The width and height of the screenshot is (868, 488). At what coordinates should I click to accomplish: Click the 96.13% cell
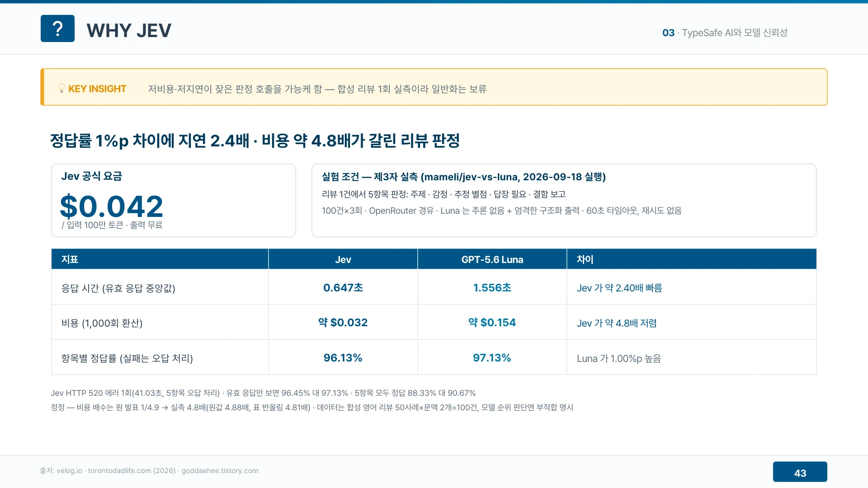point(343,358)
